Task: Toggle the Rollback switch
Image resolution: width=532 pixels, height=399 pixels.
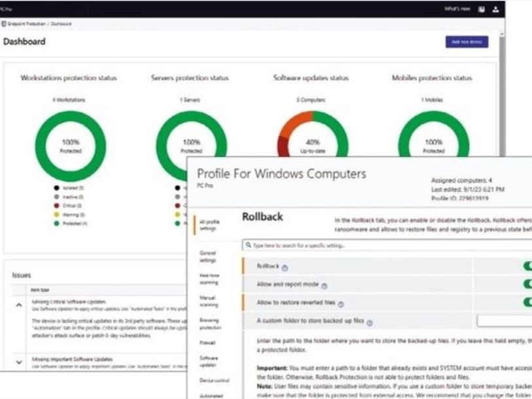Action: click(527, 266)
